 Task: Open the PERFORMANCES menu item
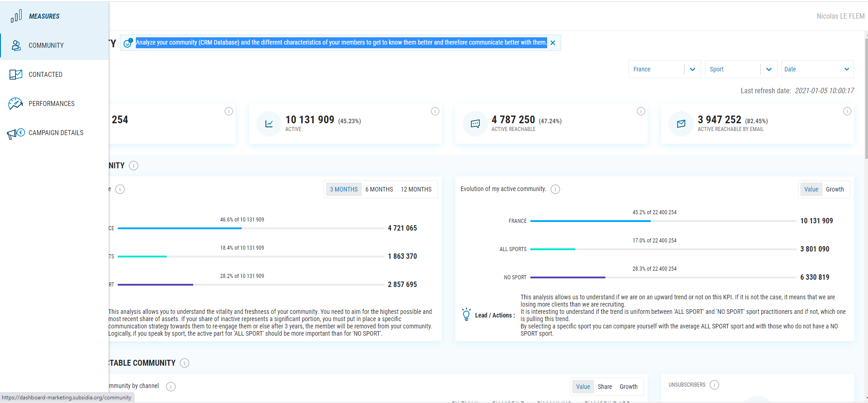click(55, 104)
